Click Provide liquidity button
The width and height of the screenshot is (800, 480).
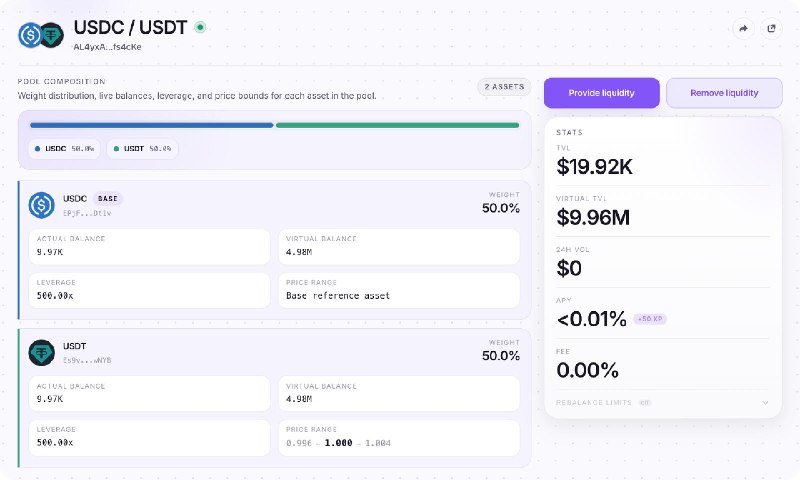tap(602, 93)
